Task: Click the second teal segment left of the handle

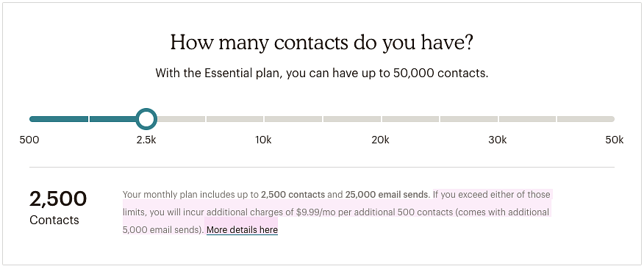Action: pos(113,119)
